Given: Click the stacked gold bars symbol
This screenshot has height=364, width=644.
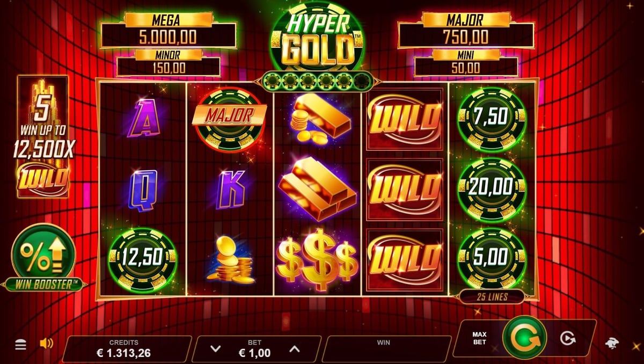Looking at the screenshot, I should tap(317, 187).
